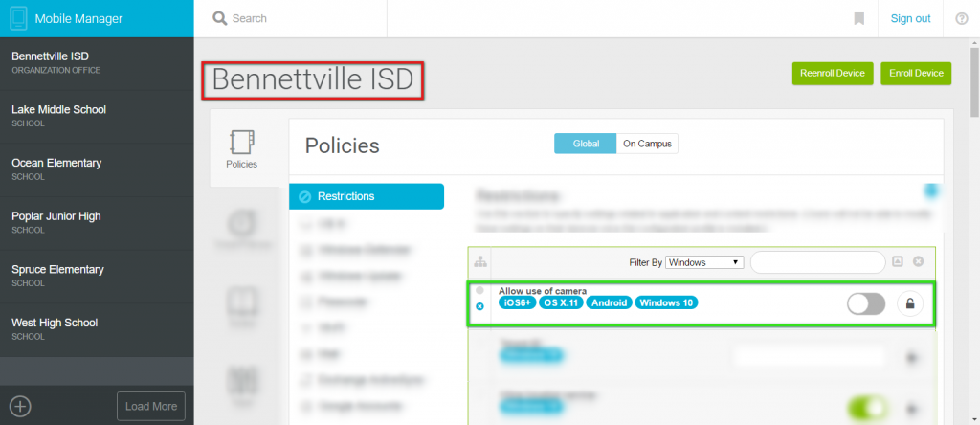Click the blue X marker beside camera policy
This screenshot has height=425, width=980.
[x=480, y=306]
